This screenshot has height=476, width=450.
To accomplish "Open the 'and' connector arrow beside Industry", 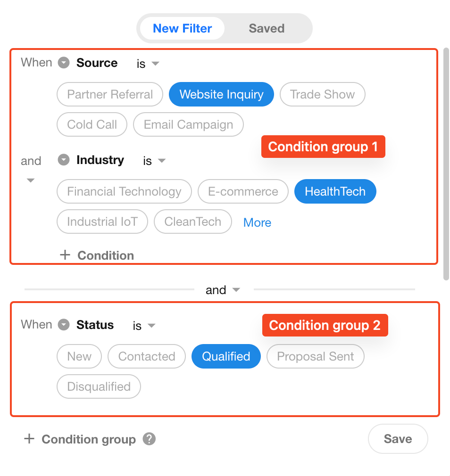I will (31, 181).
